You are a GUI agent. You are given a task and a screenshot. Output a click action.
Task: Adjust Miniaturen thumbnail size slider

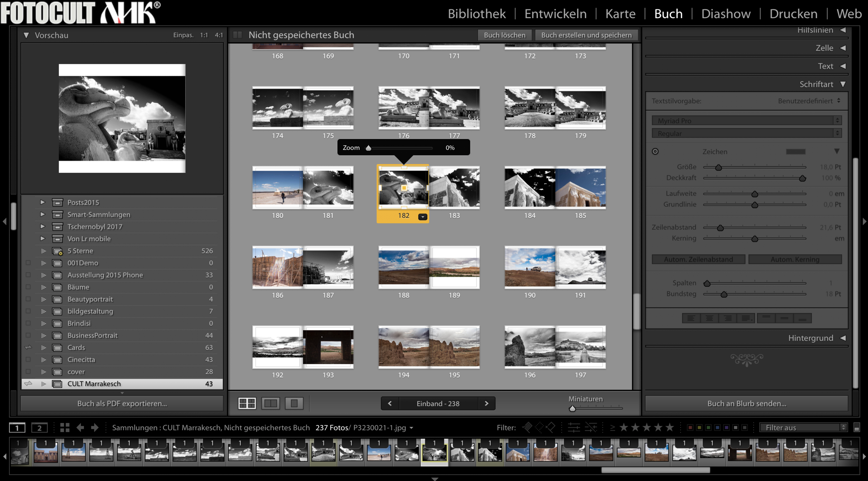(x=572, y=409)
